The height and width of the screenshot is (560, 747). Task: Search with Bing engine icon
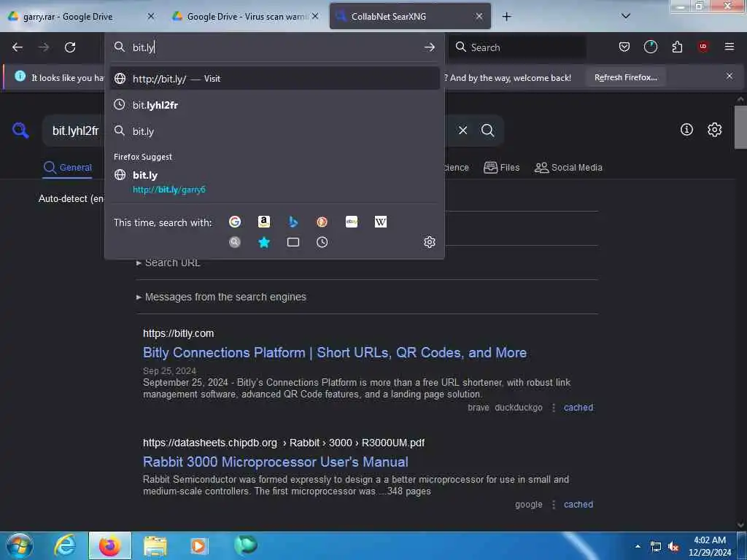point(293,222)
